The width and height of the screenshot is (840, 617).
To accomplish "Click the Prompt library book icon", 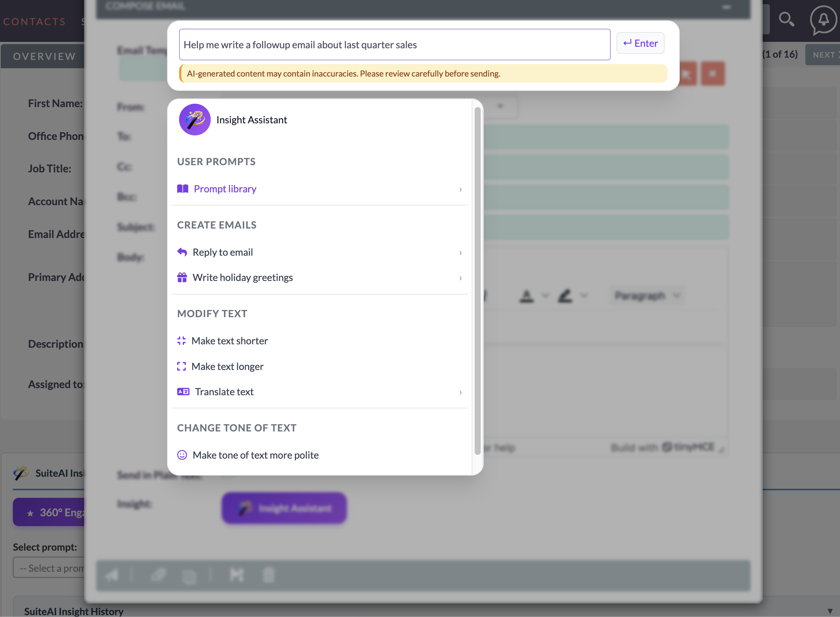I will click(182, 189).
